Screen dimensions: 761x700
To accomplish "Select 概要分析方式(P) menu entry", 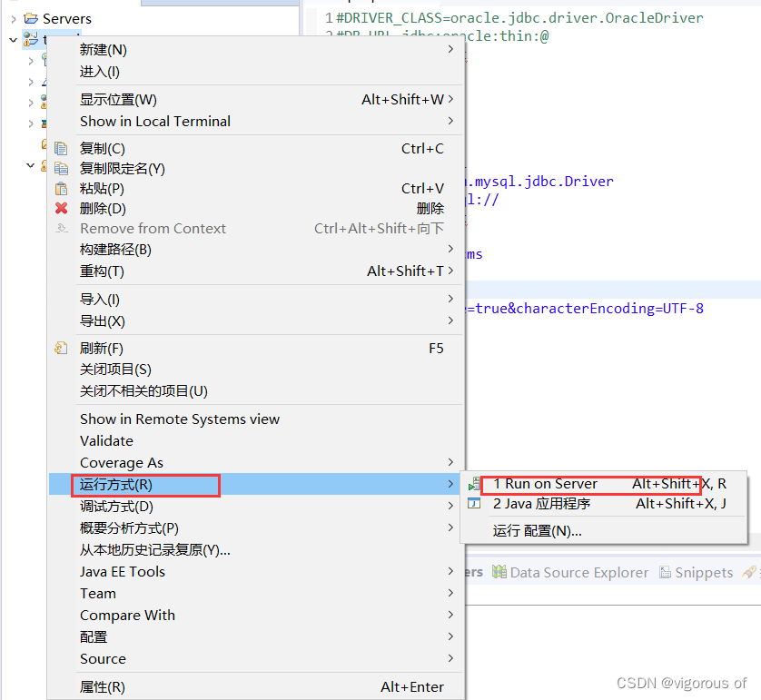I will (x=256, y=527).
